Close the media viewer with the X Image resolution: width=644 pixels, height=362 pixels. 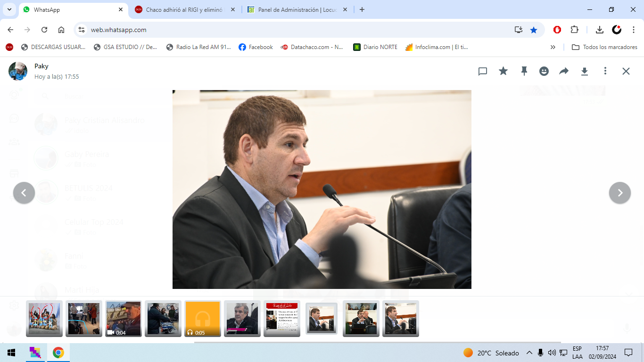click(626, 71)
